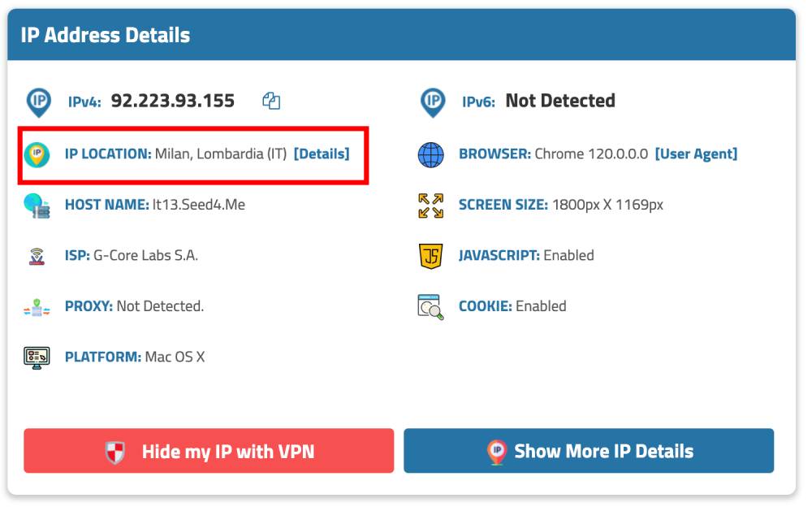Click the ISP router icon
This screenshot has height=511, width=812.
37,256
